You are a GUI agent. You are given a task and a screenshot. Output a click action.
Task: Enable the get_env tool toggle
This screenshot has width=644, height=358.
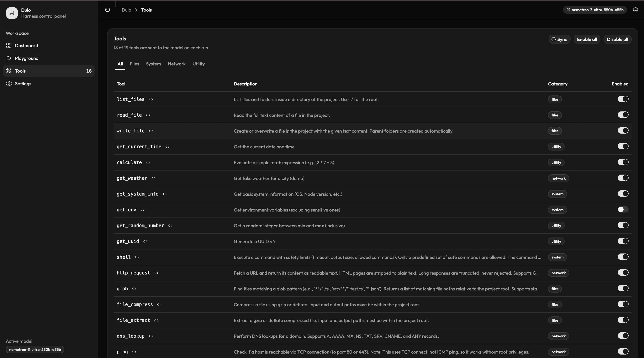coord(623,209)
